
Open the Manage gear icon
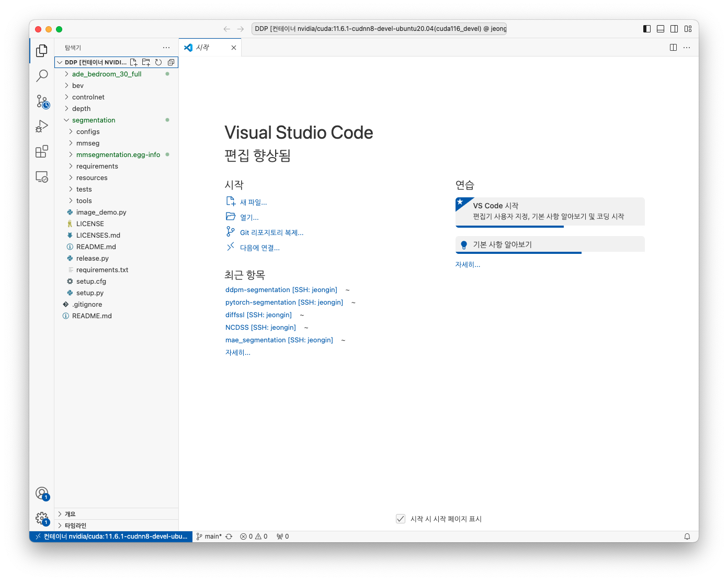tap(42, 519)
